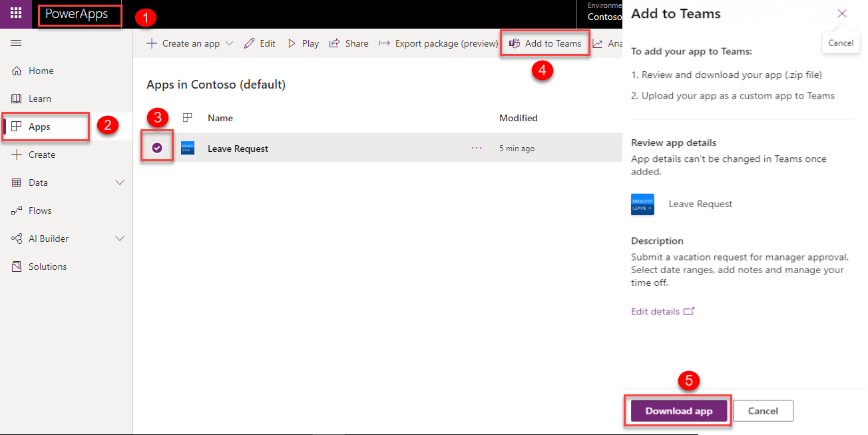Go to Home in the sidebar

[x=41, y=71]
